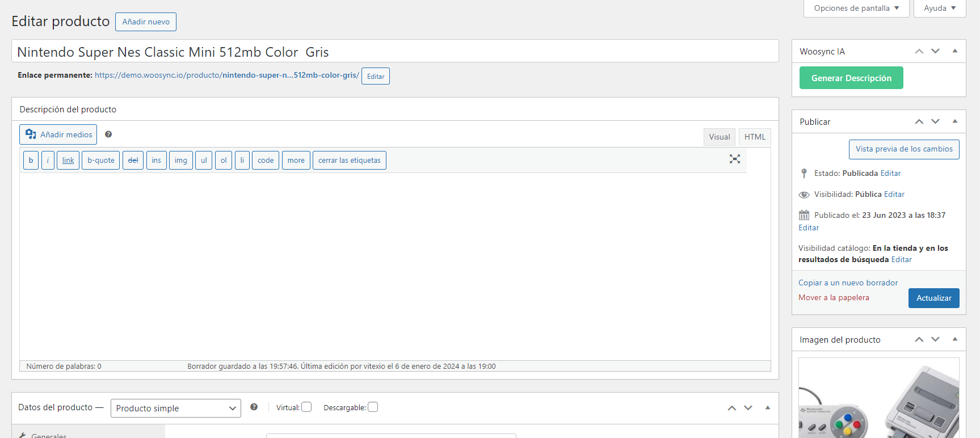This screenshot has width=980, height=438.
Task: Click Añadir medios button
Action: [58, 134]
